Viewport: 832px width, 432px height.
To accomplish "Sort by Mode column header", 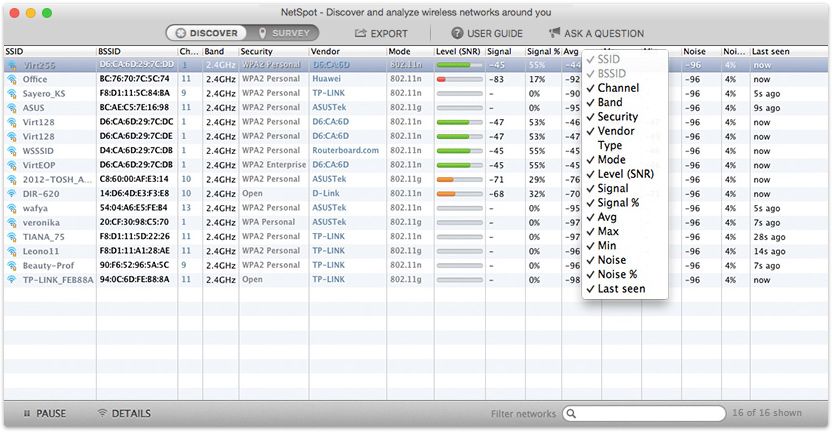I will (410, 51).
